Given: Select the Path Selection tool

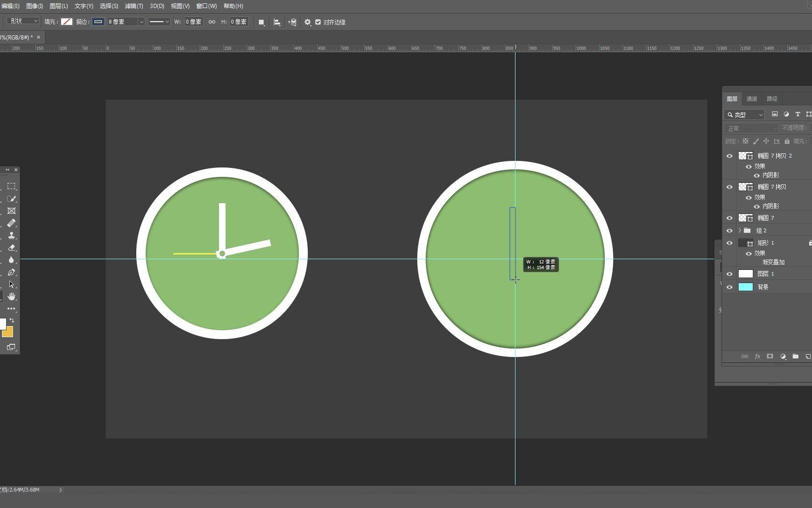Looking at the screenshot, I should 11,284.
